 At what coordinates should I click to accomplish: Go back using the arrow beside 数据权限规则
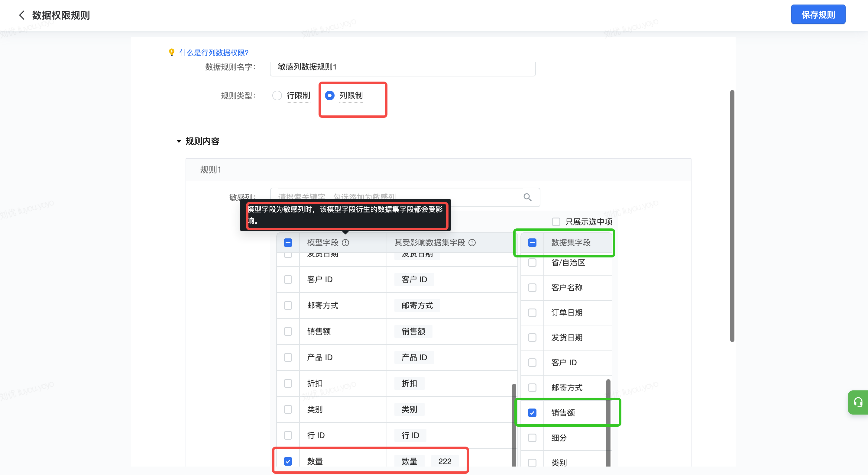pos(22,15)
